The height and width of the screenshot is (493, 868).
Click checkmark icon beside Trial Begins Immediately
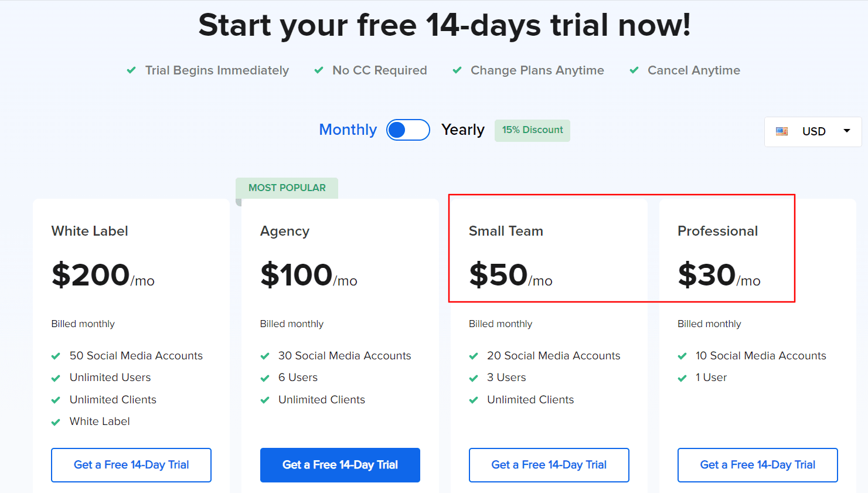131,70
